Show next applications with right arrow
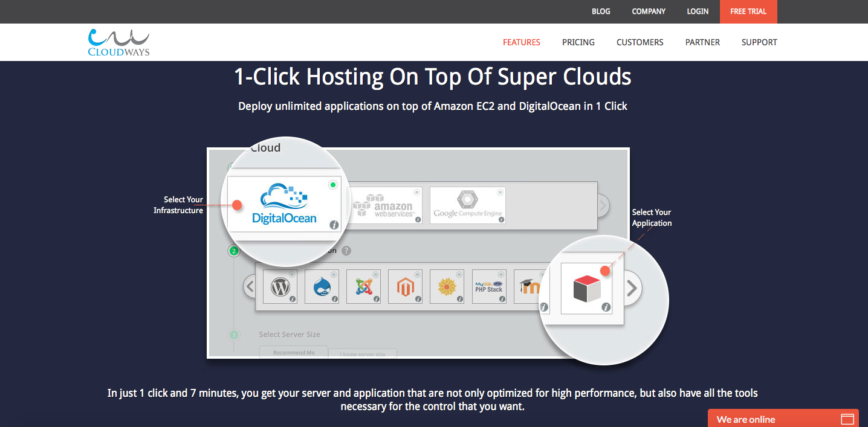The image size is (868, 427). tap(632, 289)
